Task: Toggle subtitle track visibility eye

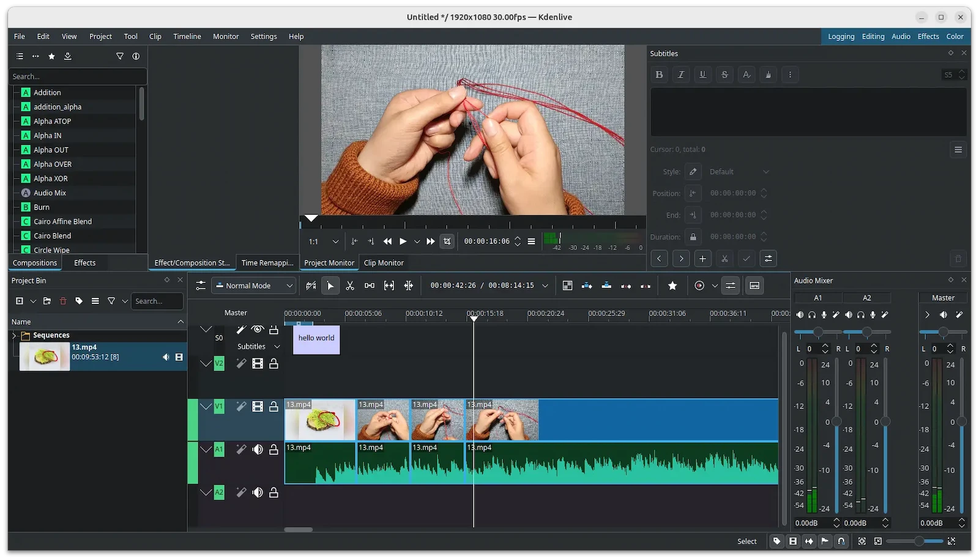Action: coord(258,330)
